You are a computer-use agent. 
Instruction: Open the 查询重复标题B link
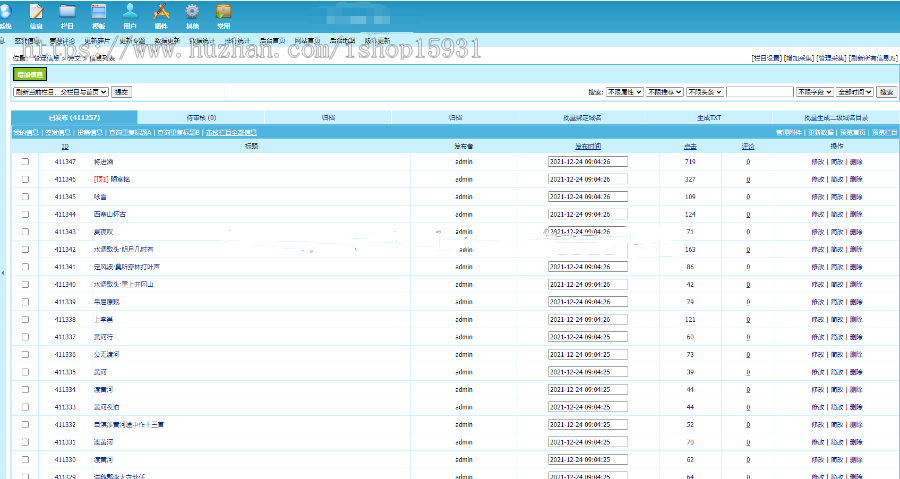[179, 133]
